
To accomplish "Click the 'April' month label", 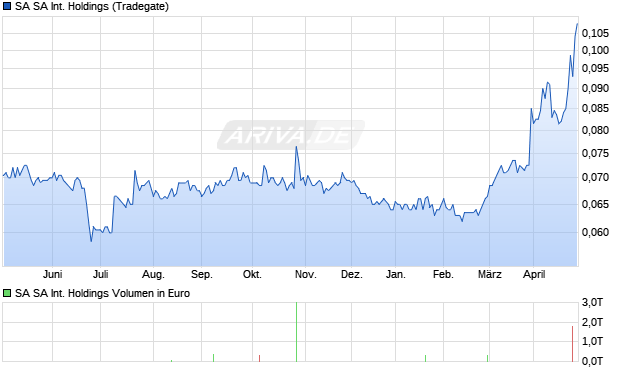I will click(x=534, y=274).
